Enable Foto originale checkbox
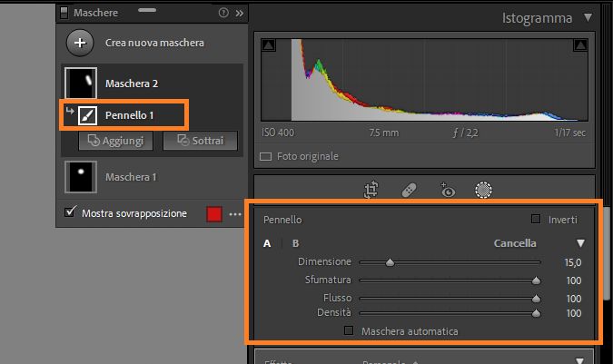613x364 pixels. (x=265, y=157)
